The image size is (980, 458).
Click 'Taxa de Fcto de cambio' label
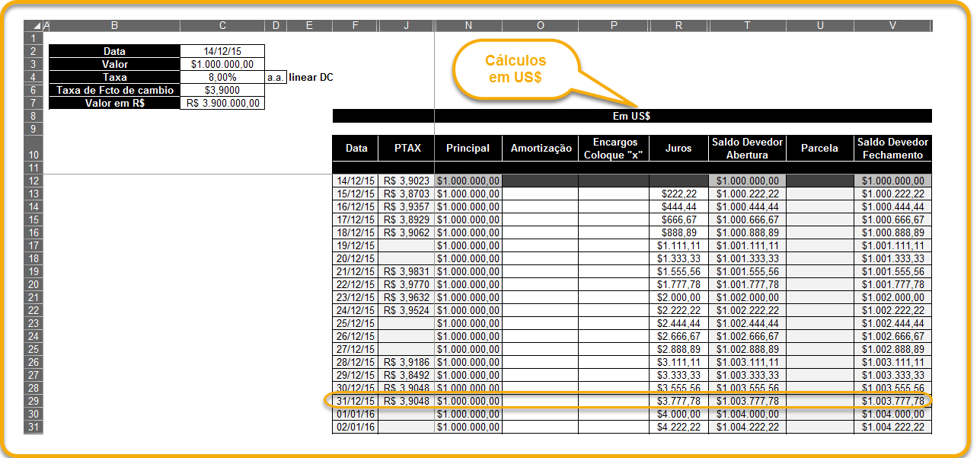click(x=114, y=90)
